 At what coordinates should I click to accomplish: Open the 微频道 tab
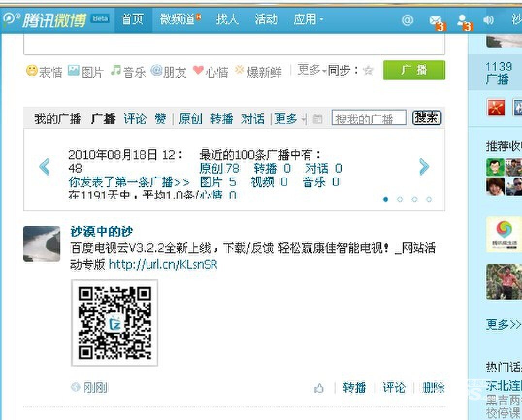point(180,19)
